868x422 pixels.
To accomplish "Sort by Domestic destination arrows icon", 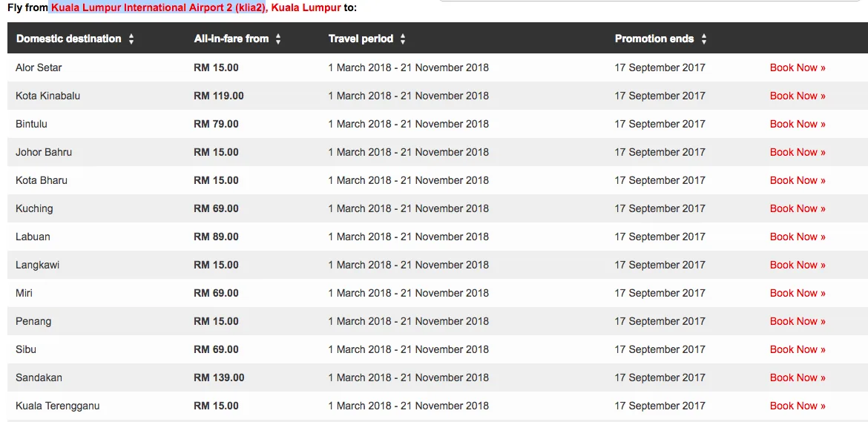I will click(131, 39).
